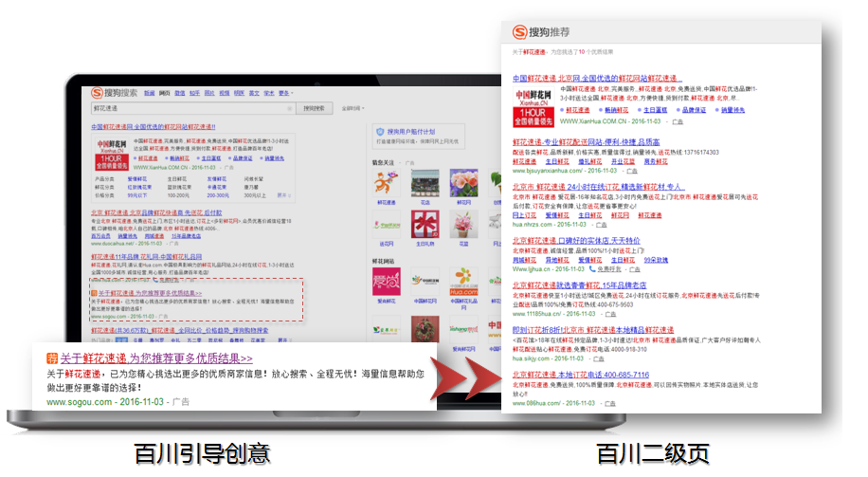
Task: Open the 花店 storefront thumbnail
Action: point(425,183)
